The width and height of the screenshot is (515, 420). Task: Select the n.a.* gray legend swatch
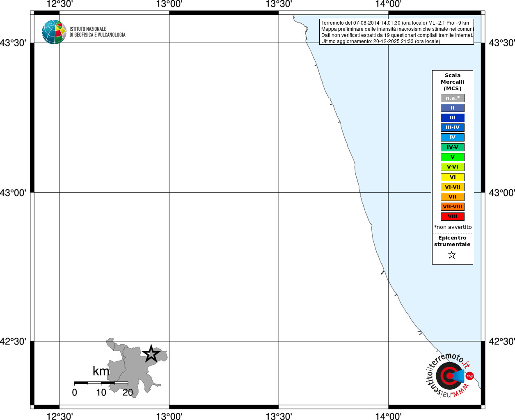tap(453, 98)
